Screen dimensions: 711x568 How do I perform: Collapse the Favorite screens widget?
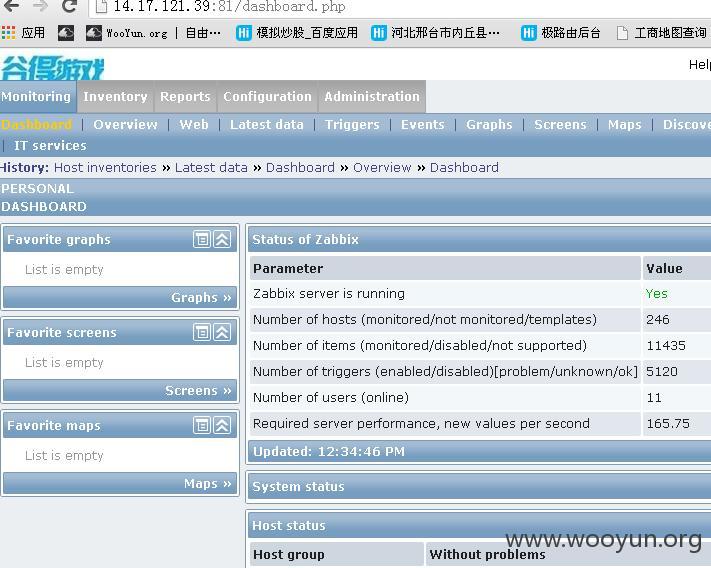coord(222,332)
